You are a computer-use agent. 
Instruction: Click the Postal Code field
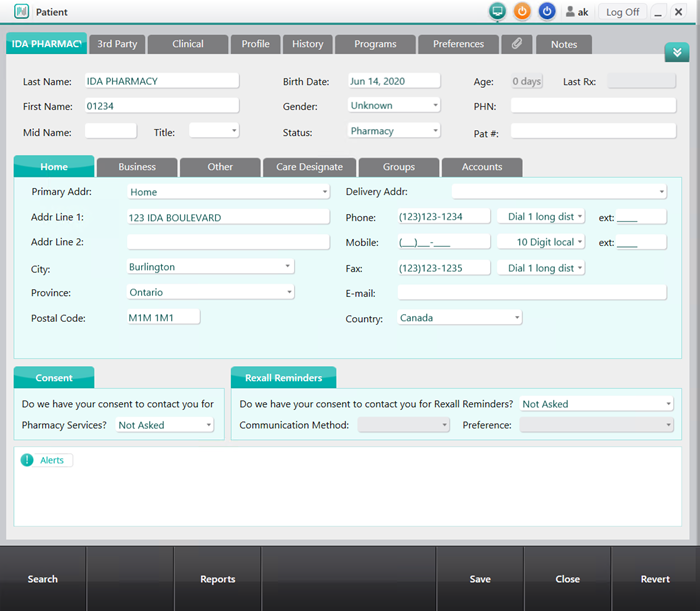click(x=163, y=317)
